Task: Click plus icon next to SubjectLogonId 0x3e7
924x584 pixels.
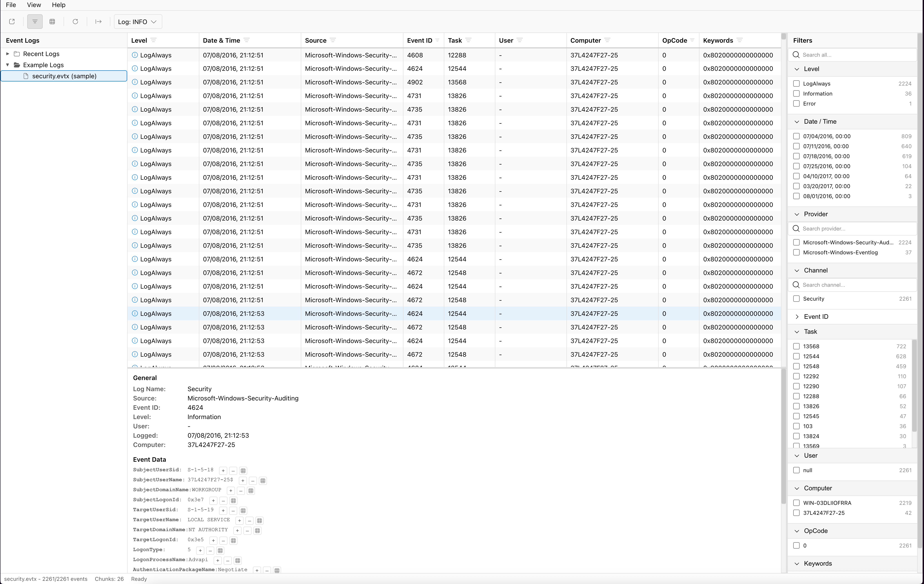Action: pyautogui.click(x=213, y=501)
